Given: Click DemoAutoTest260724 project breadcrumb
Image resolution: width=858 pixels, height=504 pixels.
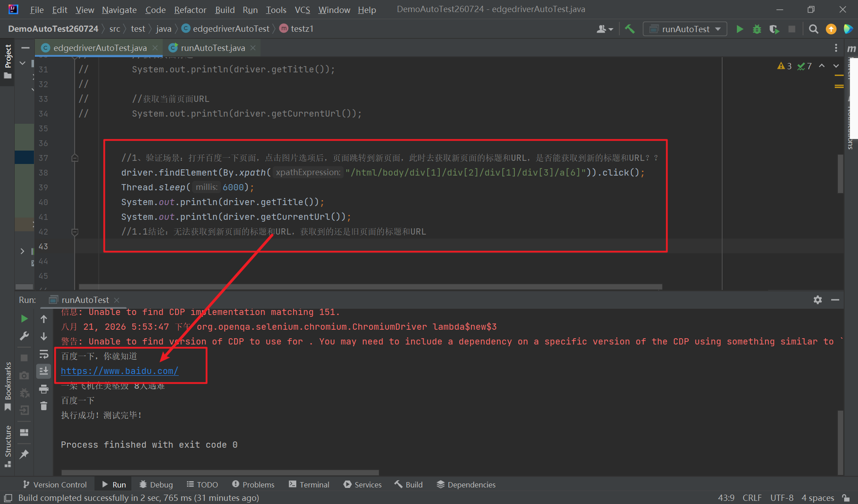Looking at the screenshot, I should pos(53,29).
